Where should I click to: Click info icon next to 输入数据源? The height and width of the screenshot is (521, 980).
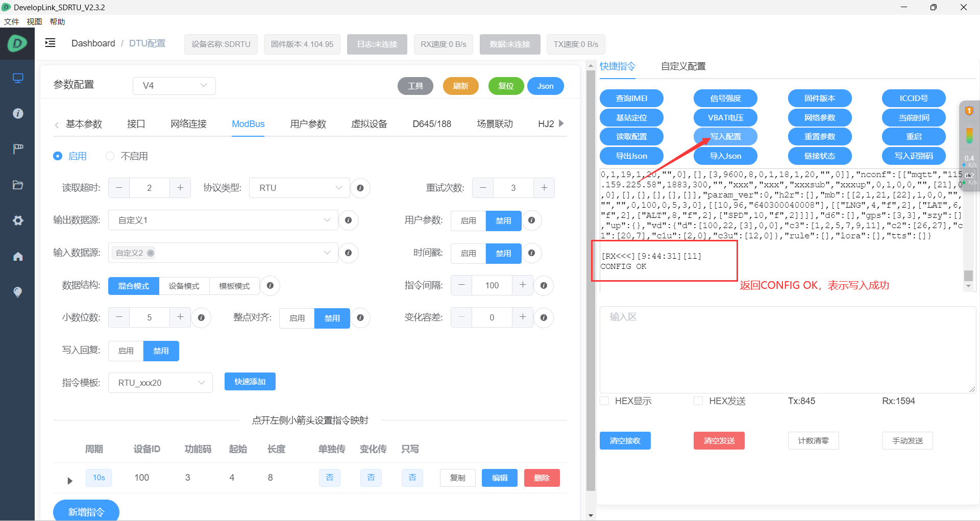click(348, 253)
